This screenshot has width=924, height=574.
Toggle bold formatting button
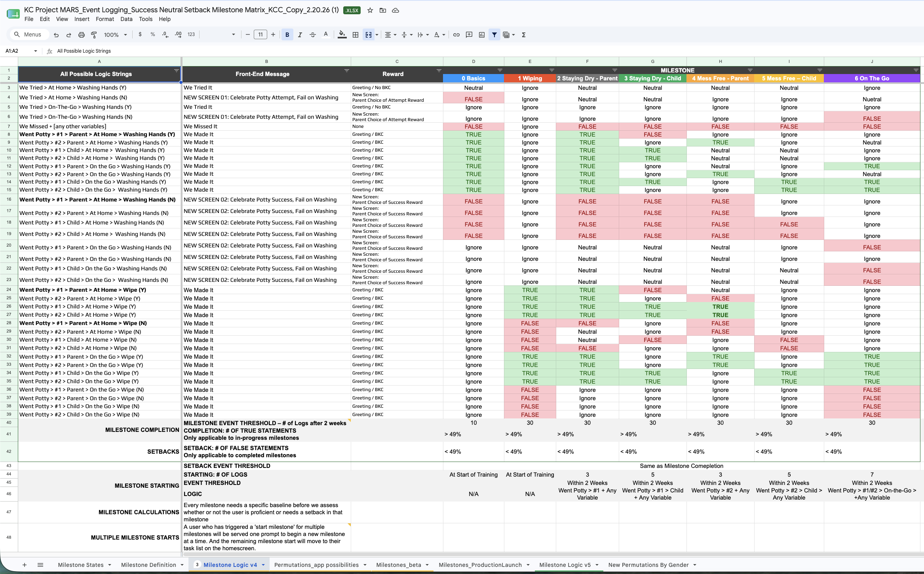[x=287, y=35]
